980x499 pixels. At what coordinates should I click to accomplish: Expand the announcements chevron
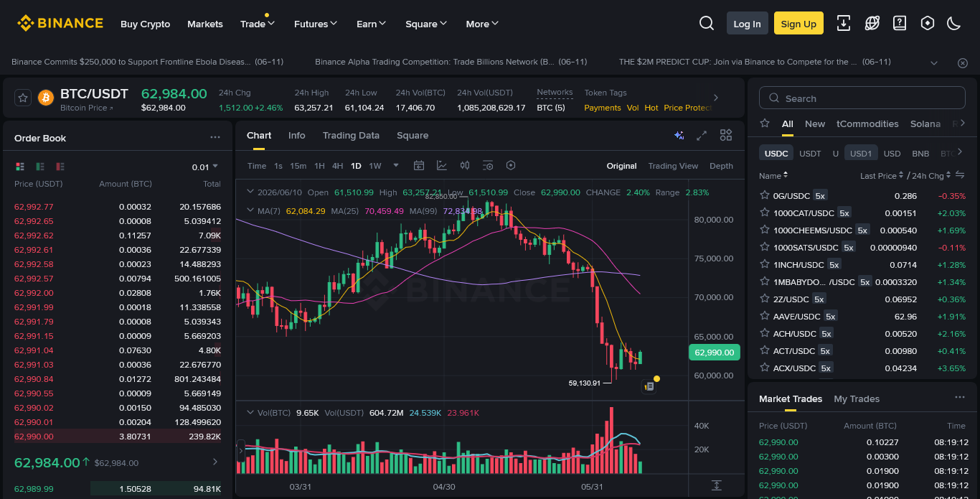934,62
